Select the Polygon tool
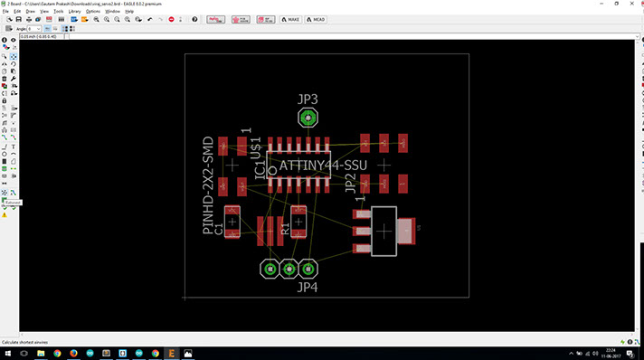 point(14,161)
